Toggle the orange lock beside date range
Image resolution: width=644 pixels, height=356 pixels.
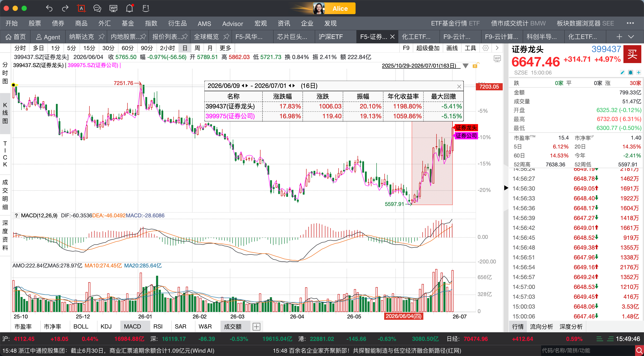click(x=475, y=66)
